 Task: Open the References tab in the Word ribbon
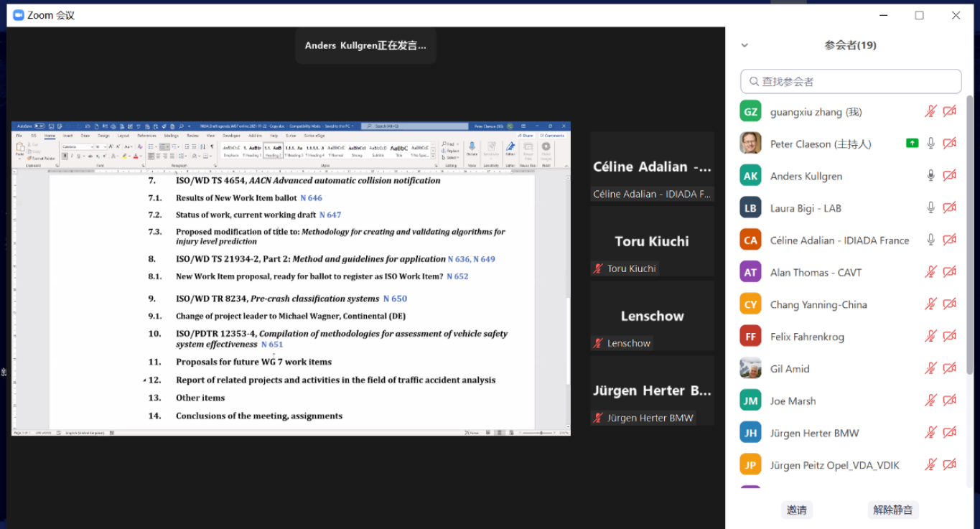pos(146,135)
